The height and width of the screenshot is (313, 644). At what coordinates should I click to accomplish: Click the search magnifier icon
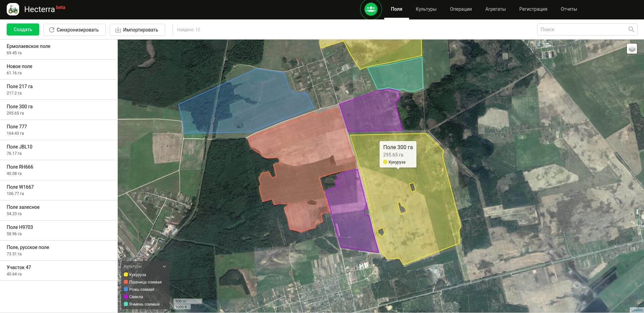[631, 29]
